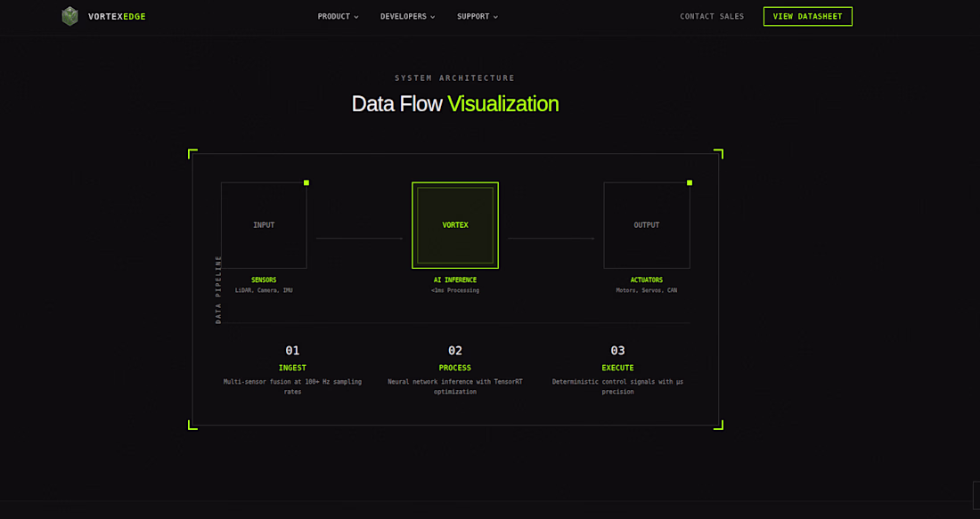Click the Data Flow Visualization heading
Image resolution: width=980 pixels, height=519 pixels.
click(455, 103)
